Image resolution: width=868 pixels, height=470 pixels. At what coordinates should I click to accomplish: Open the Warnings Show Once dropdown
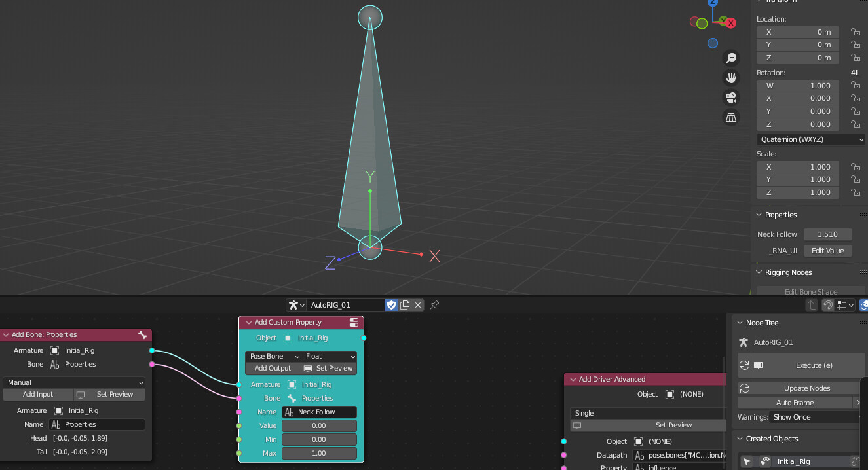[x=815, y=417]
